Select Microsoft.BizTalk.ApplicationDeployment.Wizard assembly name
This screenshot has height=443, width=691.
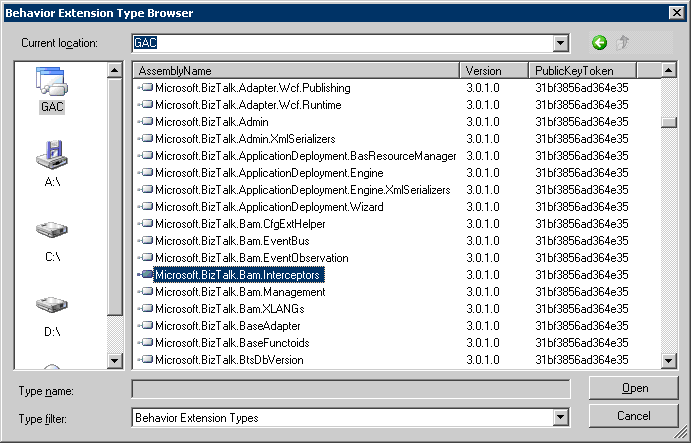tap(269, 207)
